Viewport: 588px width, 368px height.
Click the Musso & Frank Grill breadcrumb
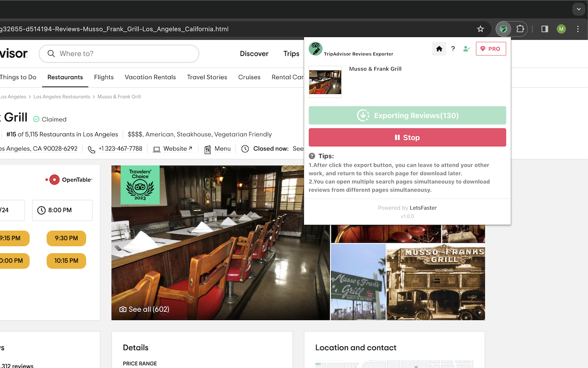point(119,97)
